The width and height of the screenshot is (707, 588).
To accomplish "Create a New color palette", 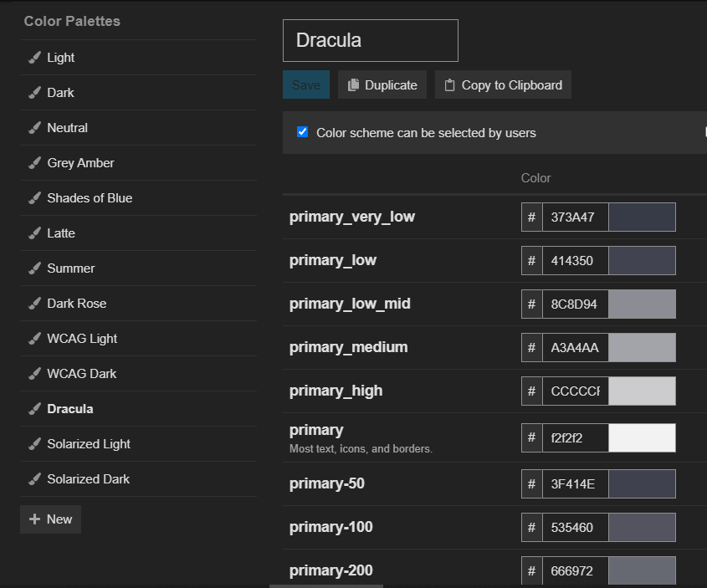I will pos(50,519).
